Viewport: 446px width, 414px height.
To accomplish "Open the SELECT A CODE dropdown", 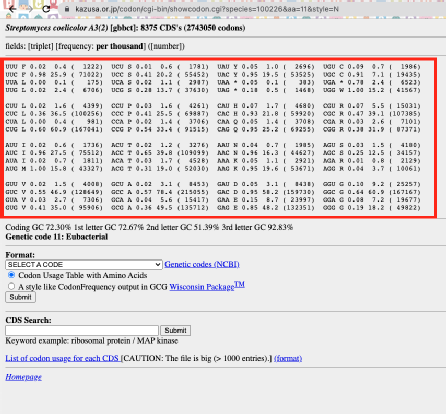I will (x=84, y=265).
